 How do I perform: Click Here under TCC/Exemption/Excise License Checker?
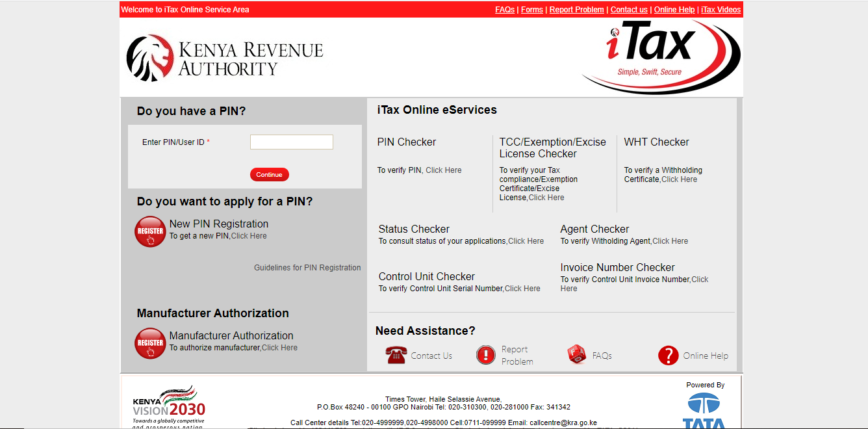click(x=546, y=198)
